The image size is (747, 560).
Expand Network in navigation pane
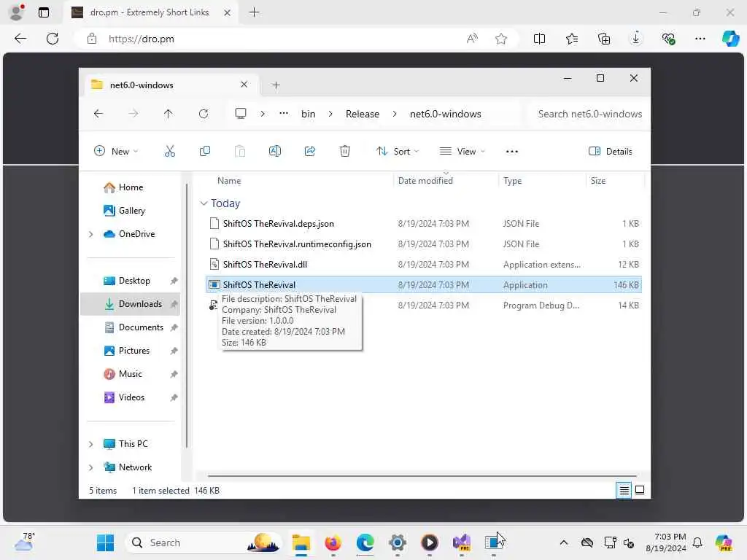(x=90, y=467)
